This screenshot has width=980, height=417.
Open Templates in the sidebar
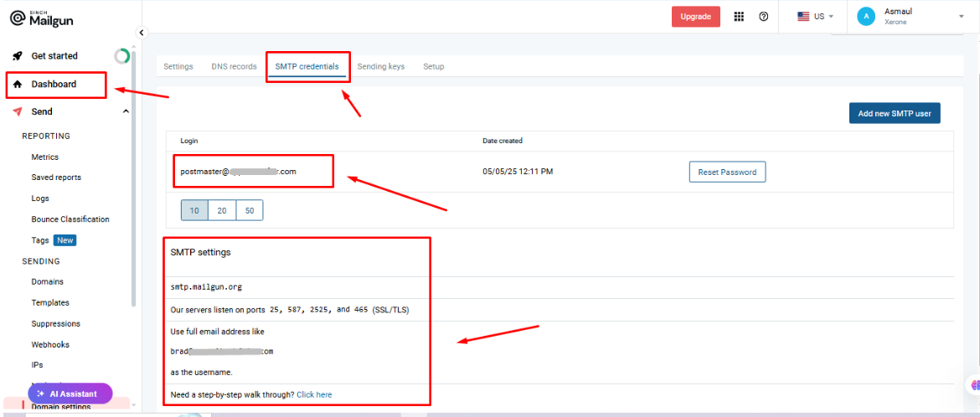pyautogui.click(x=50, y=302)
